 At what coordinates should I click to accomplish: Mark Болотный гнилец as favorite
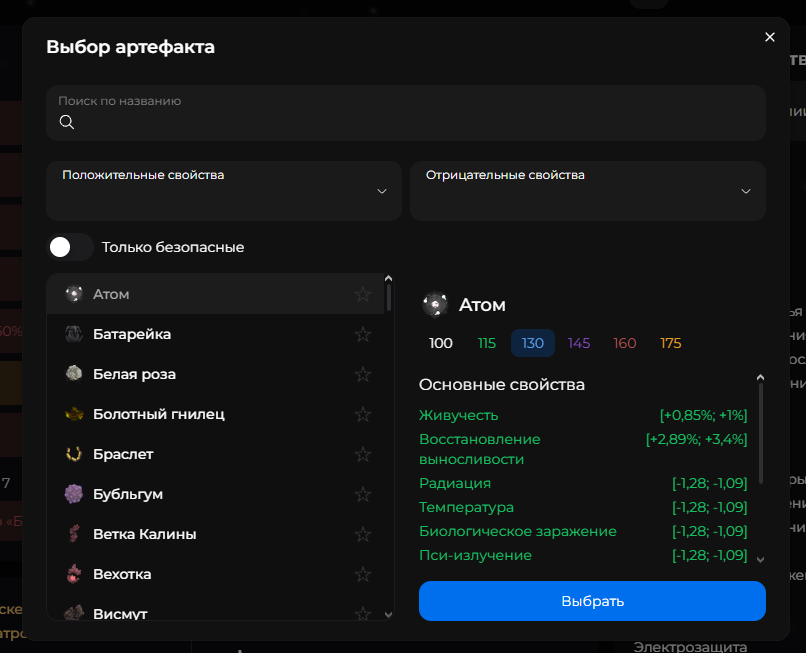pos(363,414)
